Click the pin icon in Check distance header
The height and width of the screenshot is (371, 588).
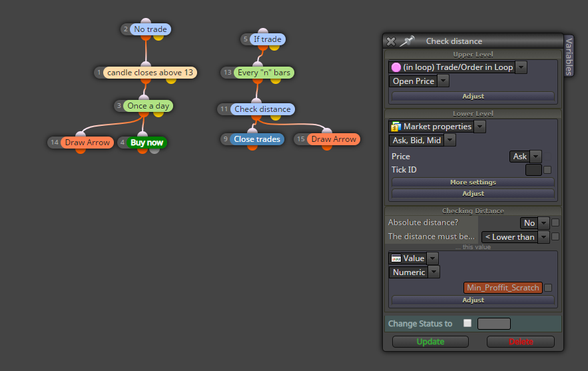407,41
